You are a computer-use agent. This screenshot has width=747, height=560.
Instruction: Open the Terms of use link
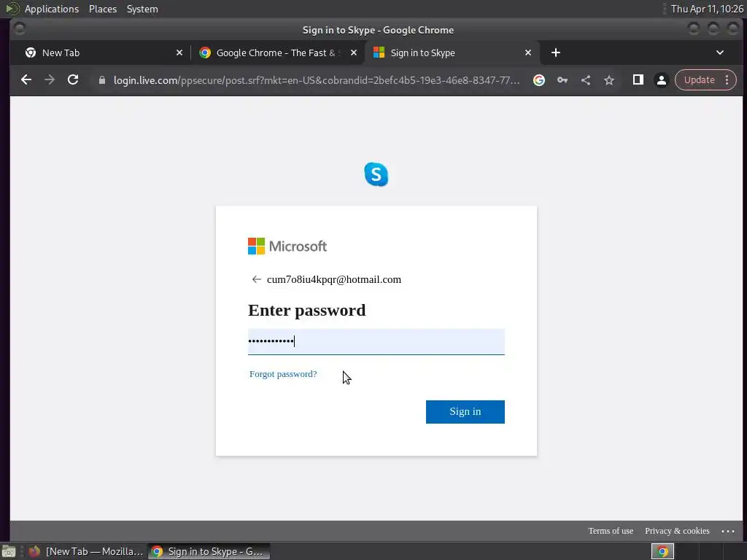(611, 531)
